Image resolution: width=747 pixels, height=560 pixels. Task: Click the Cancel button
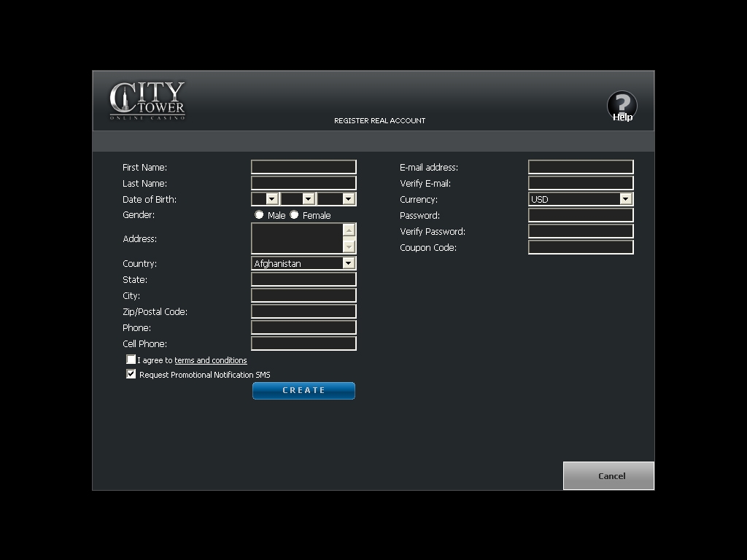(x=608, y=475)
